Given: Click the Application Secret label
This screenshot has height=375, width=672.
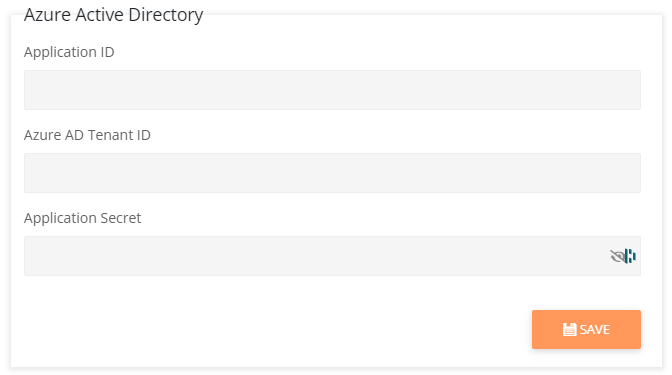Looking at the screenshot, I should pos(82,218).
